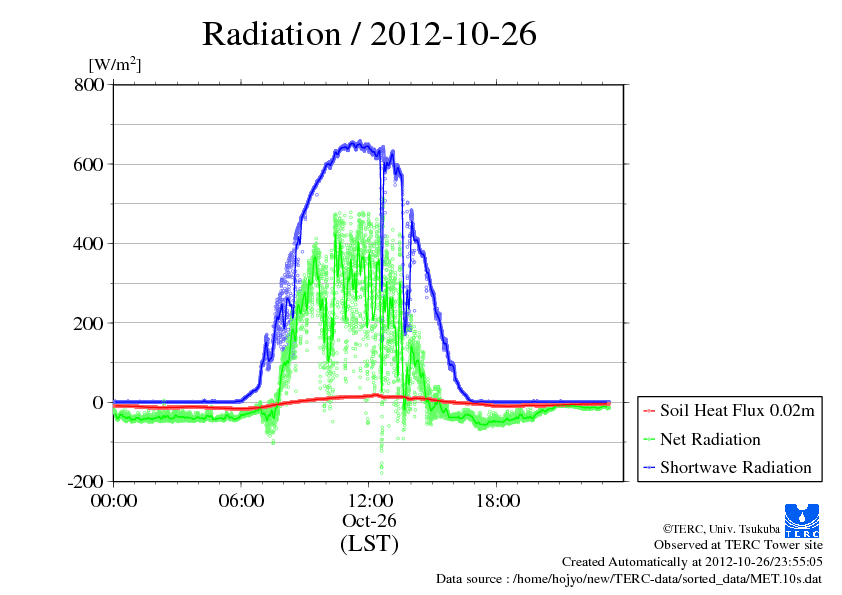
Task: Click the chart title "Radiation / 2012-10-26"
Action: pos(369,34)
